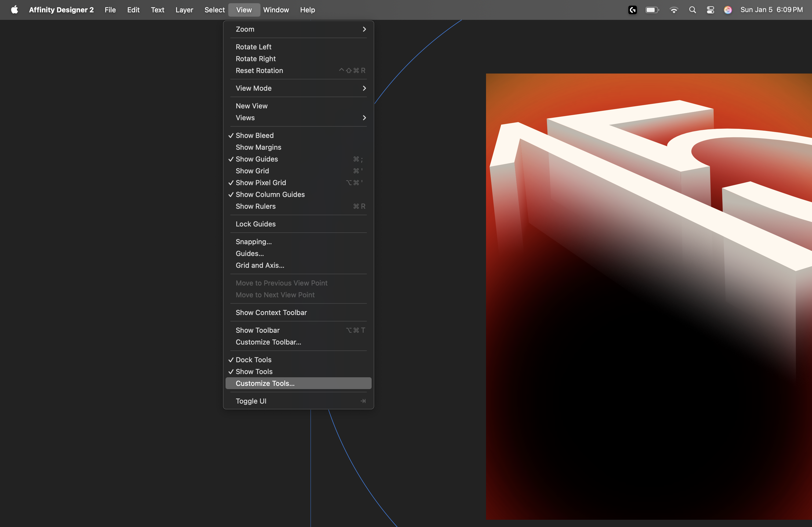Image resolution: width=812 pixels, height=527 pixels.
Task: Open the Views submenu arrow
Action: [x=364, y=118]
